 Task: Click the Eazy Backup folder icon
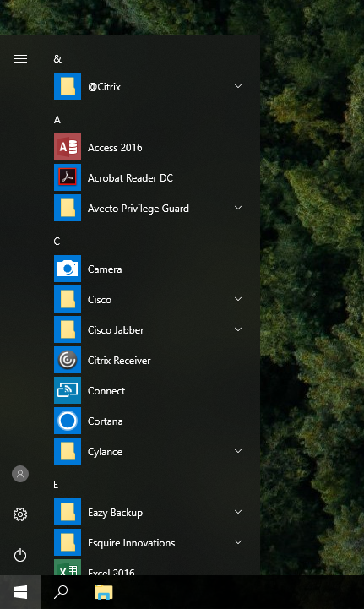point(68,512)
